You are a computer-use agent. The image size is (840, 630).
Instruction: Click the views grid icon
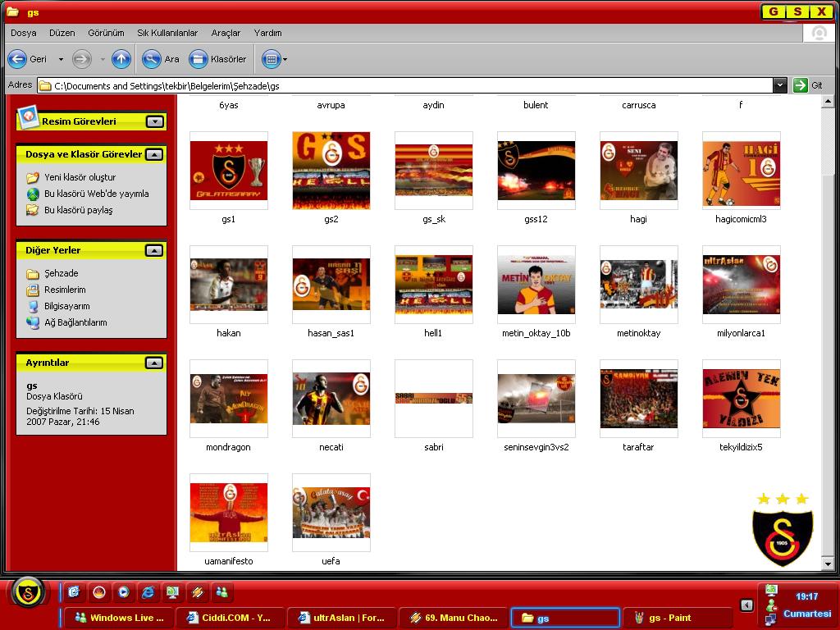[271, 59]
